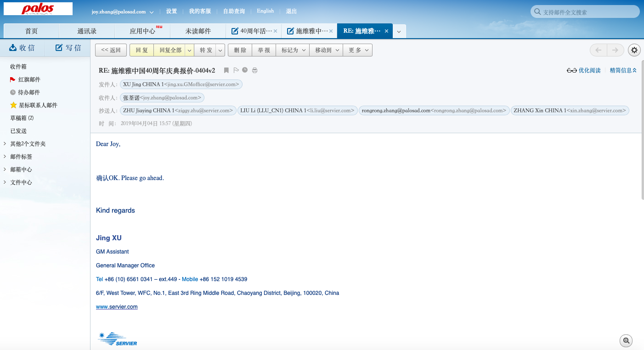644x350 pixels.
Task: Click the full-text mail search field
Action: tap(588, 12)
